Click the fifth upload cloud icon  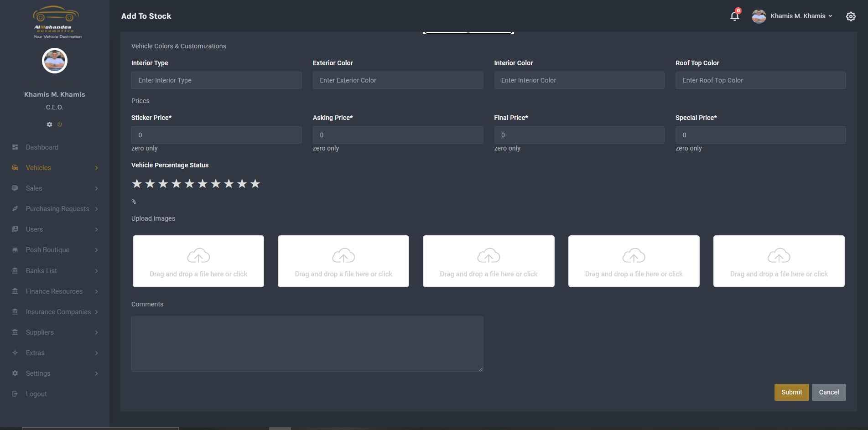[x=779, y=256]
